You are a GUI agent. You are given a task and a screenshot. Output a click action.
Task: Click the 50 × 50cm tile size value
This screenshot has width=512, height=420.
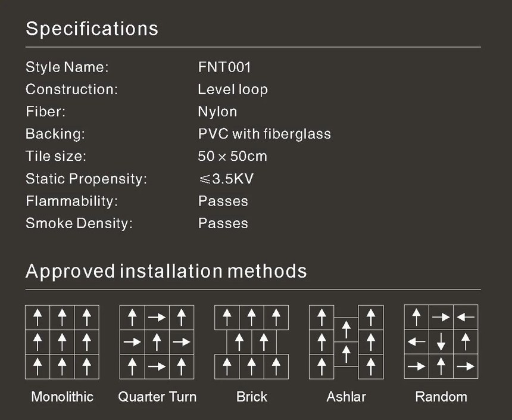point(233,156)
